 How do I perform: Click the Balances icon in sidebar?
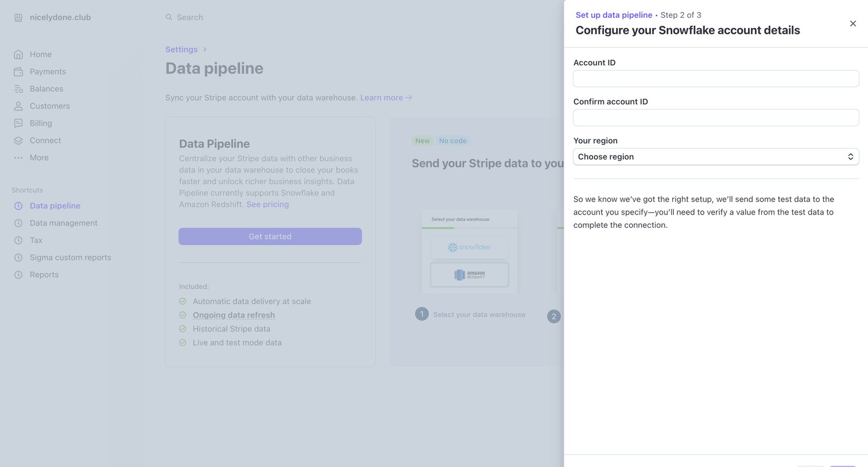point(18,89)
